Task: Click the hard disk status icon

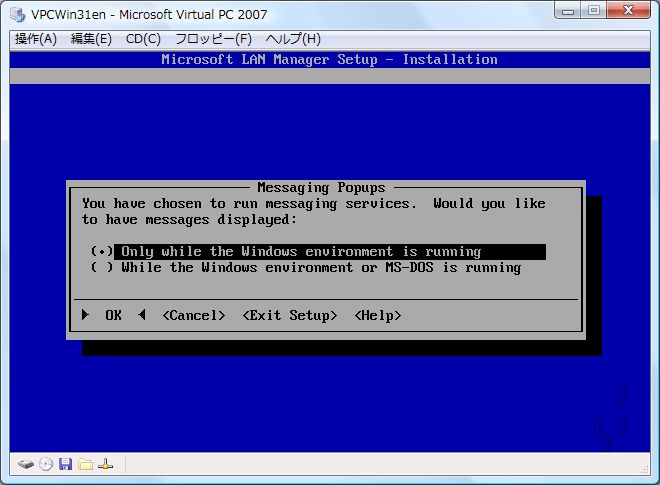Action: click(x=26, y=464)
